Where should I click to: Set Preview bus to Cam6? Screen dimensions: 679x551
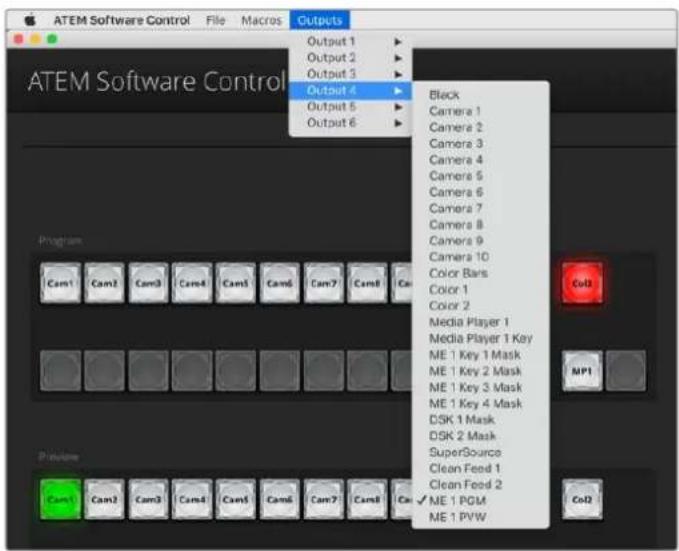(x=279, y=499)
